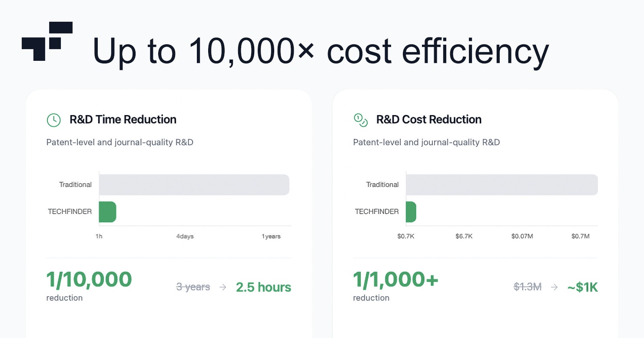Click the subtitle under R&D Time Reduction
Screen dimensions: 644x338
tap(120, 142)
